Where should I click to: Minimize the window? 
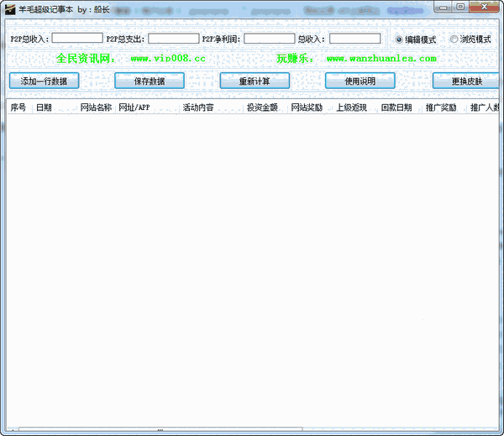pos(444,7)
